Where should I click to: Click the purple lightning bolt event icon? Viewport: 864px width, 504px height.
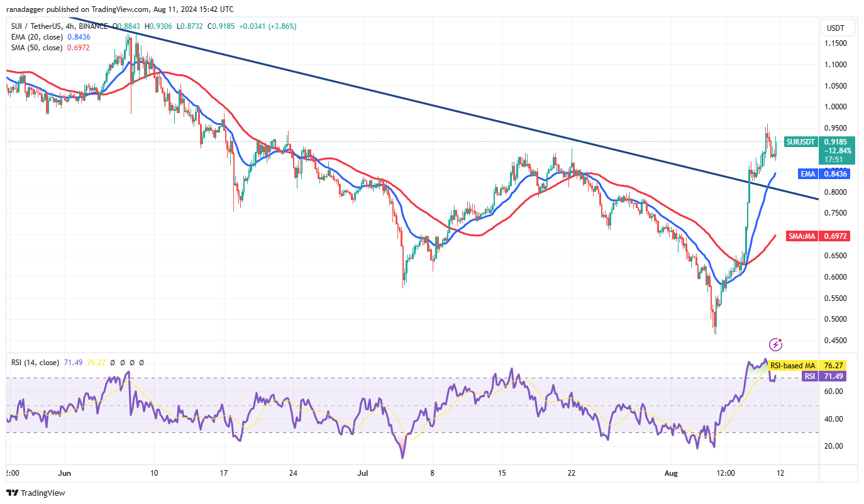click(x=776, y=344)
